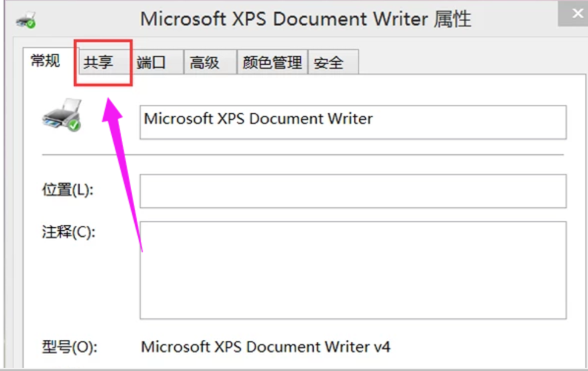The image size is (588, 371).
Task: Click the large printer icon beside name field
Action: click(x=61, y=114)
